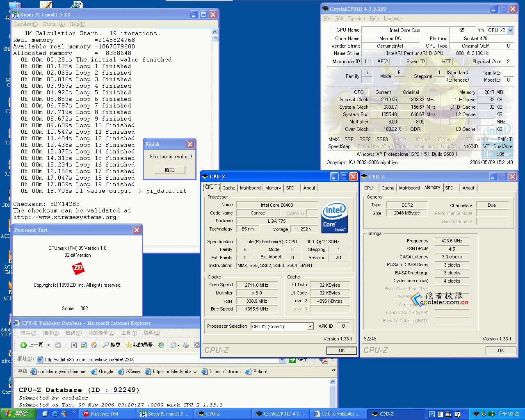Click the language bar help question icon

pyautogui.click(x=458, y=414)
